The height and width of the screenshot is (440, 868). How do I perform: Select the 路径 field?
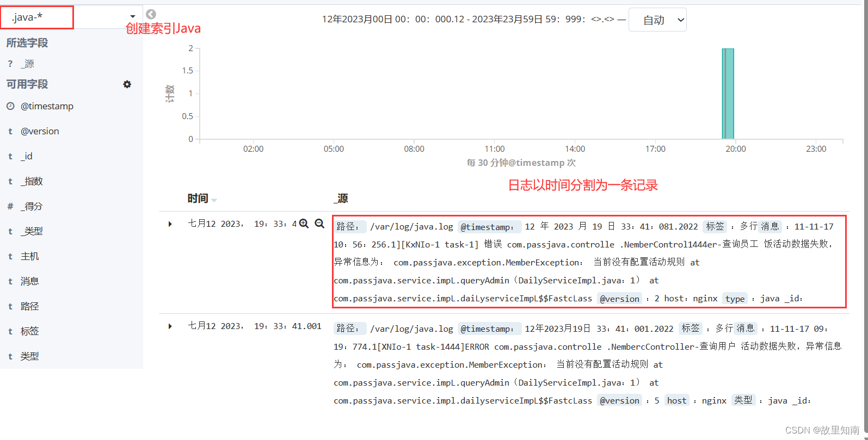(x=30, y=306)
